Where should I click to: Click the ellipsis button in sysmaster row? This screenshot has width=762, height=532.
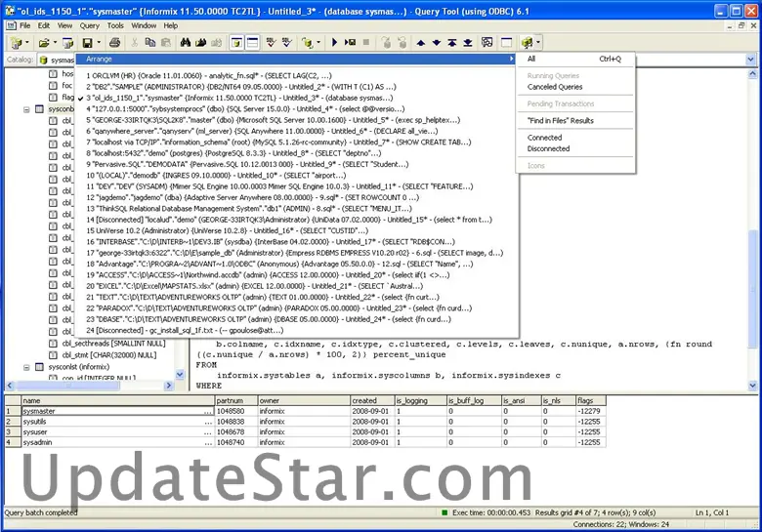[x=208, y=411]
